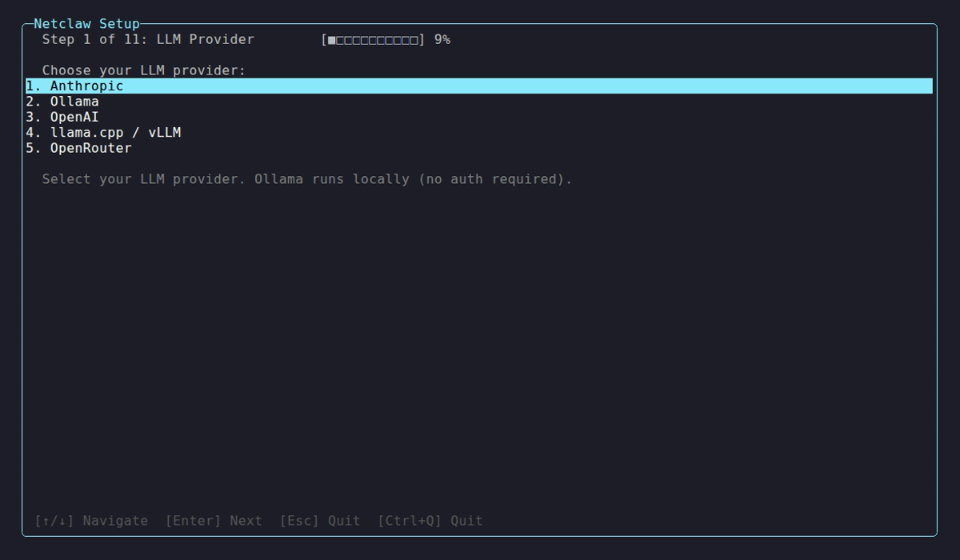Click the setup progress bar
Screen dimensions: 960x560
coord(373,39)
